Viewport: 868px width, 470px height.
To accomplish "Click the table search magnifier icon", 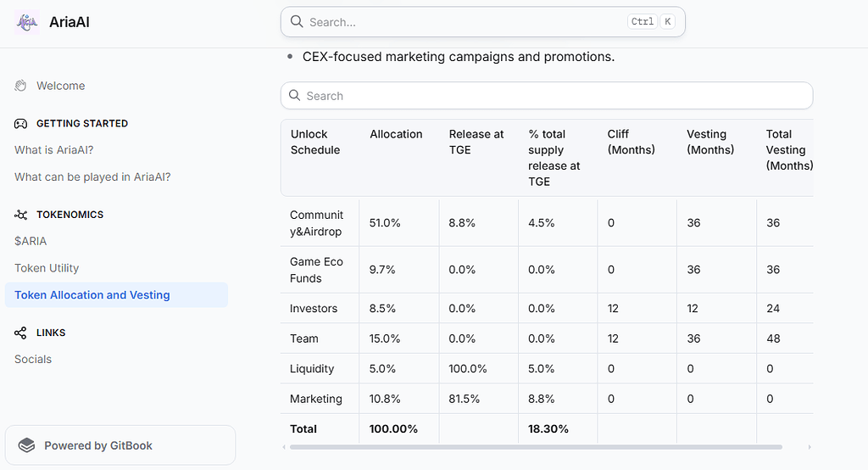I will pos(294,95).
